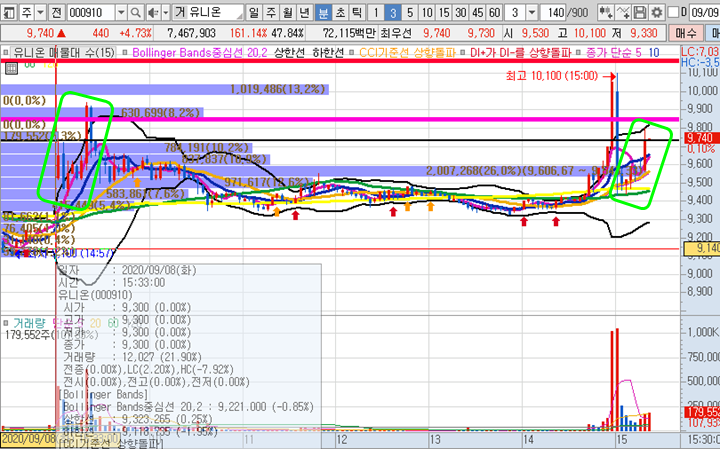720x449 pixels.
Task: Click the change rate +4.73%
Action: pos(135,33)
